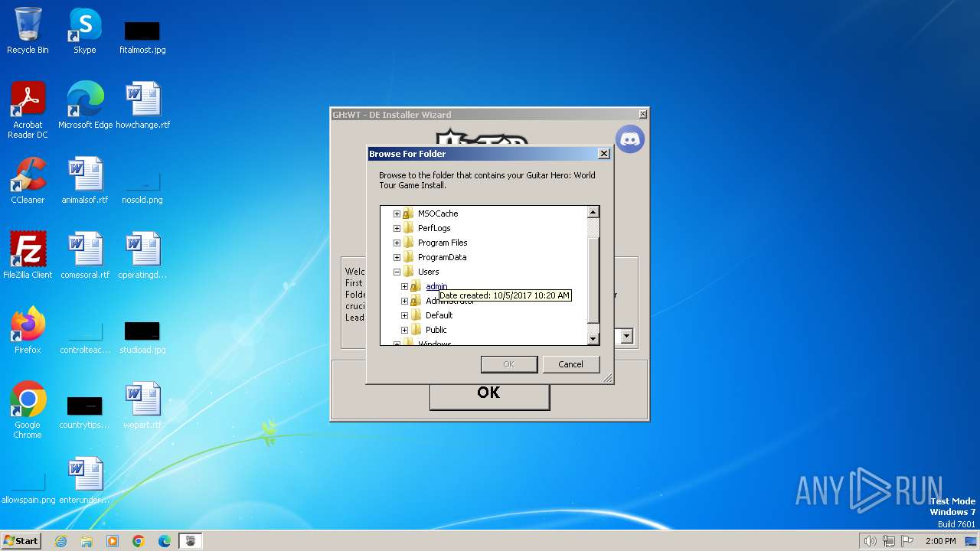The width and height of the screenshot is (980, 551).
Task: Open the network tray icon
Action: 889,541
